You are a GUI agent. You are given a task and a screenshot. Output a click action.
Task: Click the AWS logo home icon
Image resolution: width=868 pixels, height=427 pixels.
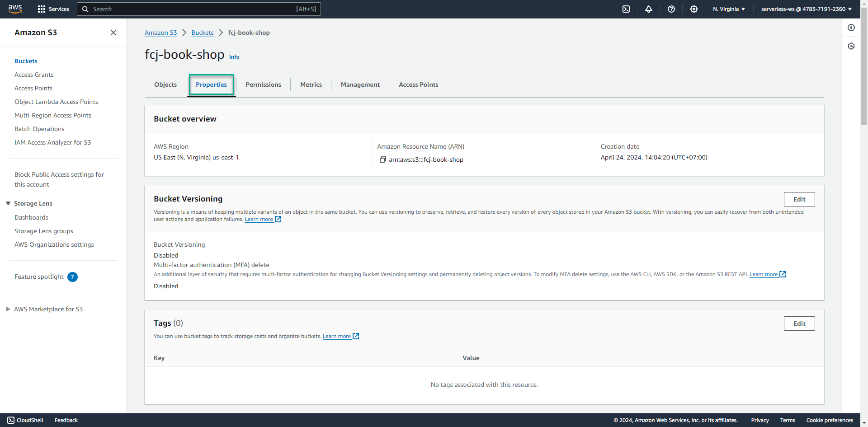coord(15,9)
